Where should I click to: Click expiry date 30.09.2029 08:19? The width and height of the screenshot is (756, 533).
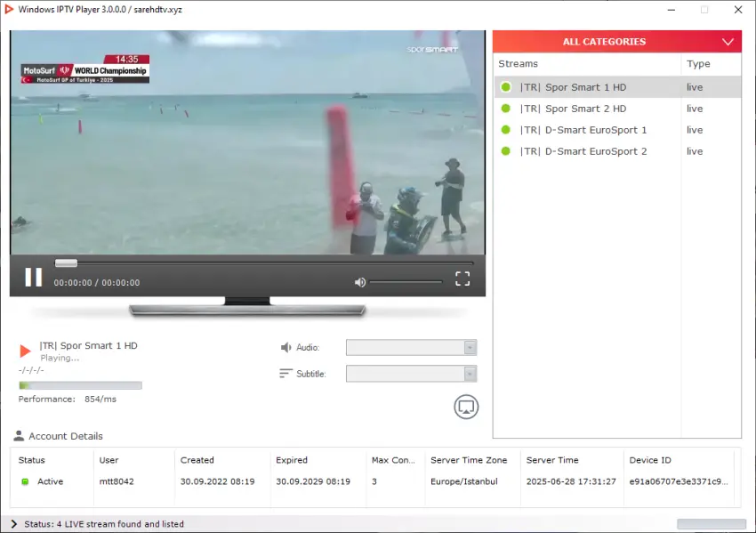click(x=313, y=481)
